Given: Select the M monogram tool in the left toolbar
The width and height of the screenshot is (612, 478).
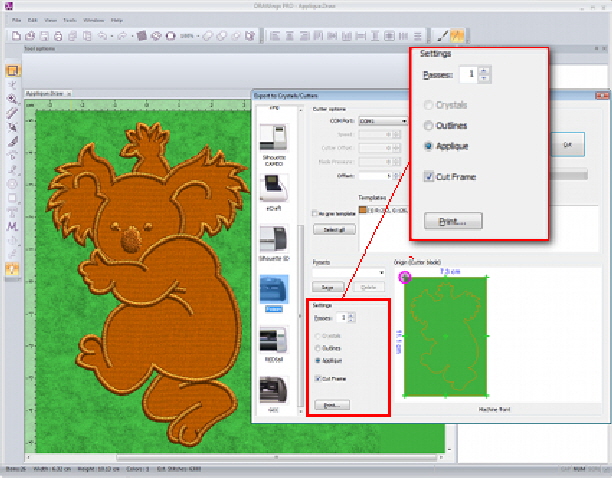Looking at the screenshot, I should pos(12,226).
